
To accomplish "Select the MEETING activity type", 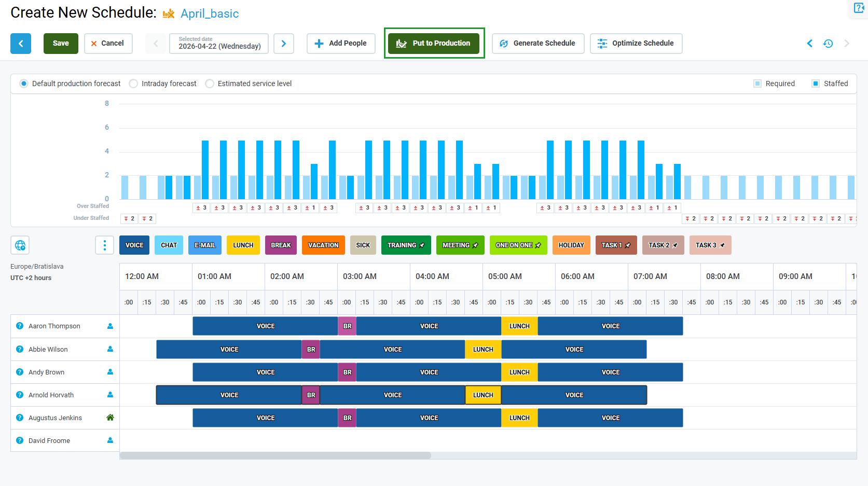I will coord(460,245).
